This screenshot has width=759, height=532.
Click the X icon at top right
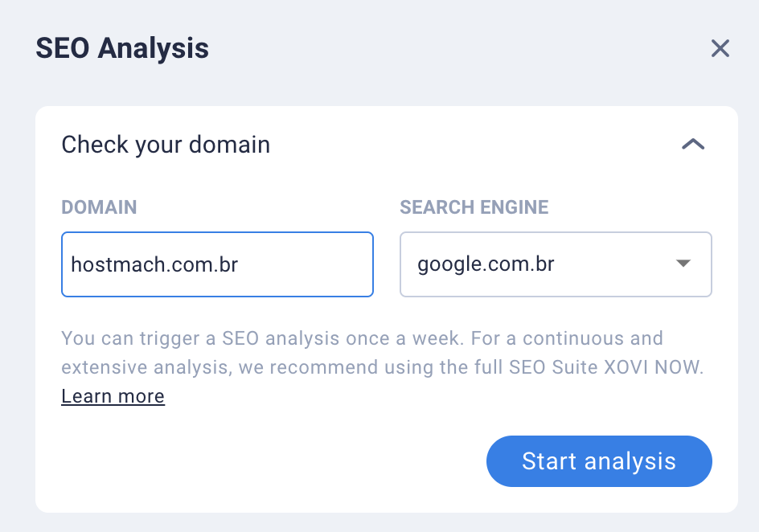pos(720,48)
